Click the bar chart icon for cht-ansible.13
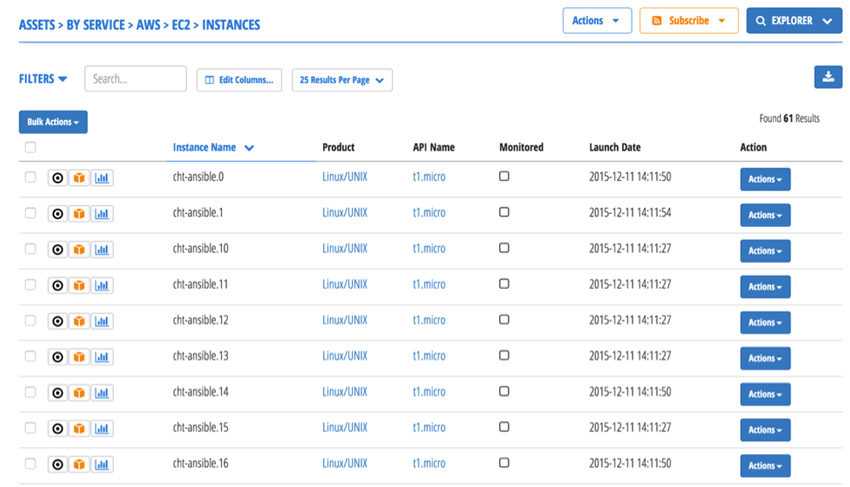This screenshot has width=850, height=487. coord(102,357)
